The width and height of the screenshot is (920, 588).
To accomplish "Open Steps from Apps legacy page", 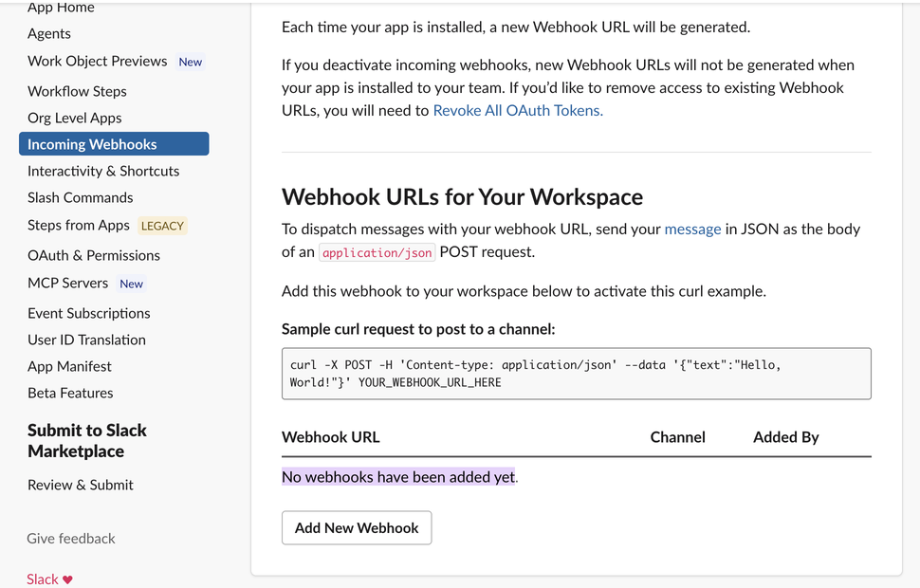I will (79, 226).
